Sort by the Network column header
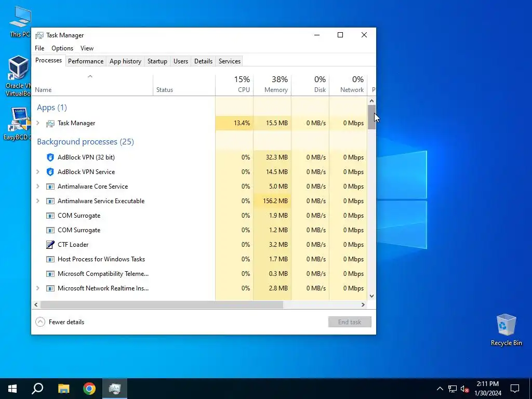This screenshot has width=532, height=399. pyautogui.click(x=348, y=85)
